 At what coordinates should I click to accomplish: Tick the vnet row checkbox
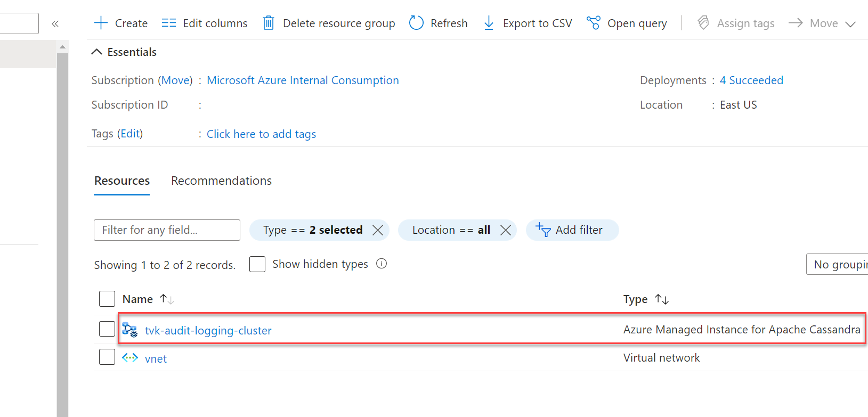click(107, 357)
